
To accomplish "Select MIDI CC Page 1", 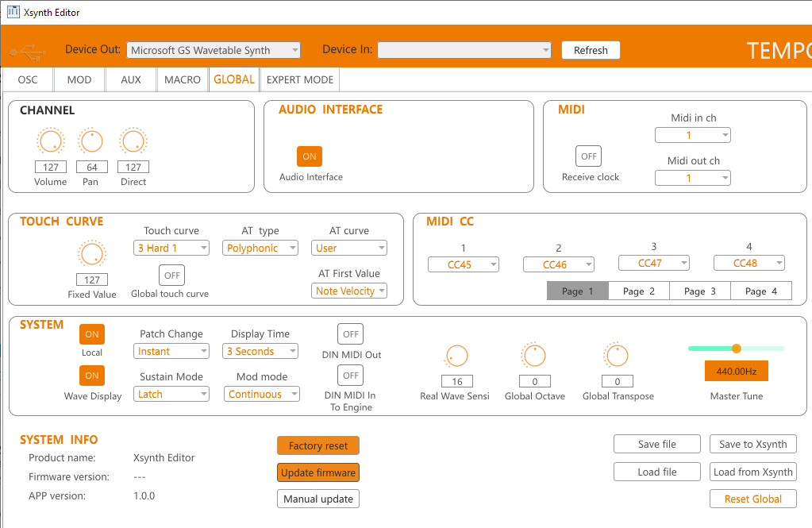I will (577, 291).
